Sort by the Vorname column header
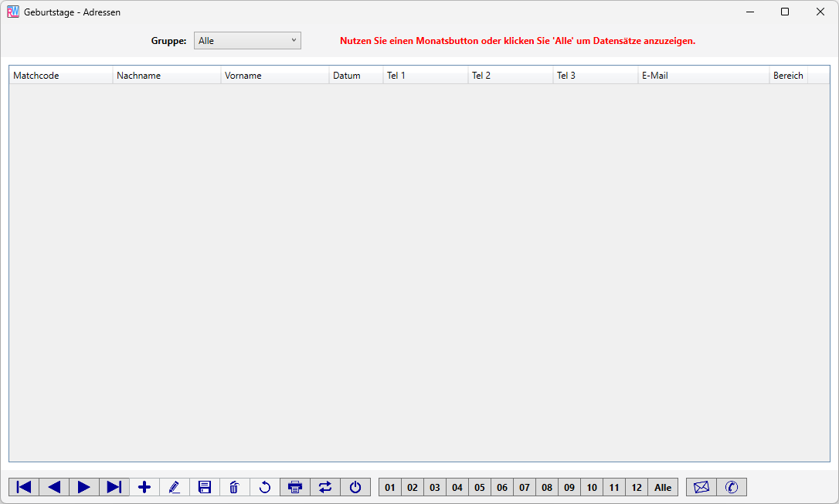 click(275, 76)
